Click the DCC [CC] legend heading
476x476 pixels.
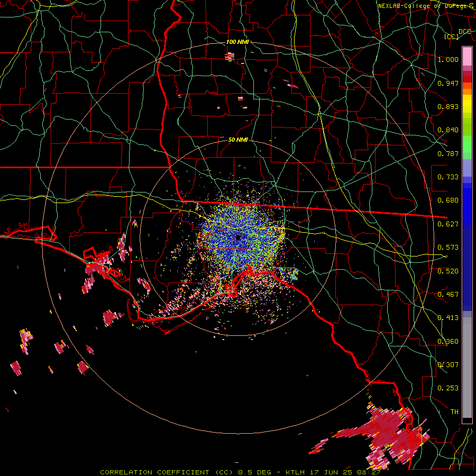(457, 34)
